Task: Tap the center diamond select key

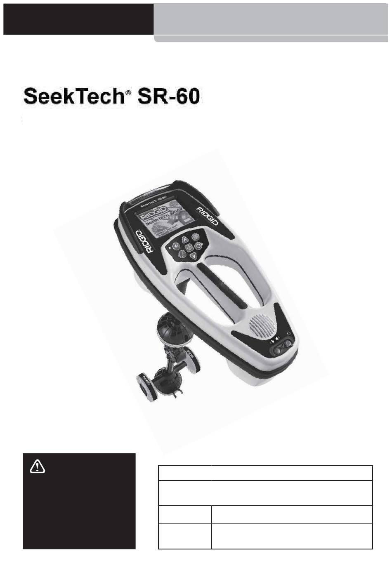Action: pyautogui.click(x=189, y=247)
